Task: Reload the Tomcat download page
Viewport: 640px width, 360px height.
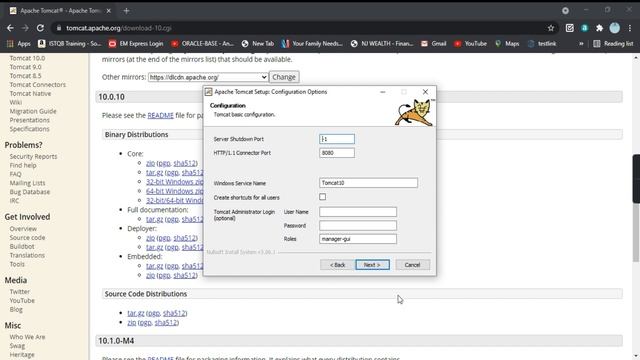Action: (x=40, y=28)
